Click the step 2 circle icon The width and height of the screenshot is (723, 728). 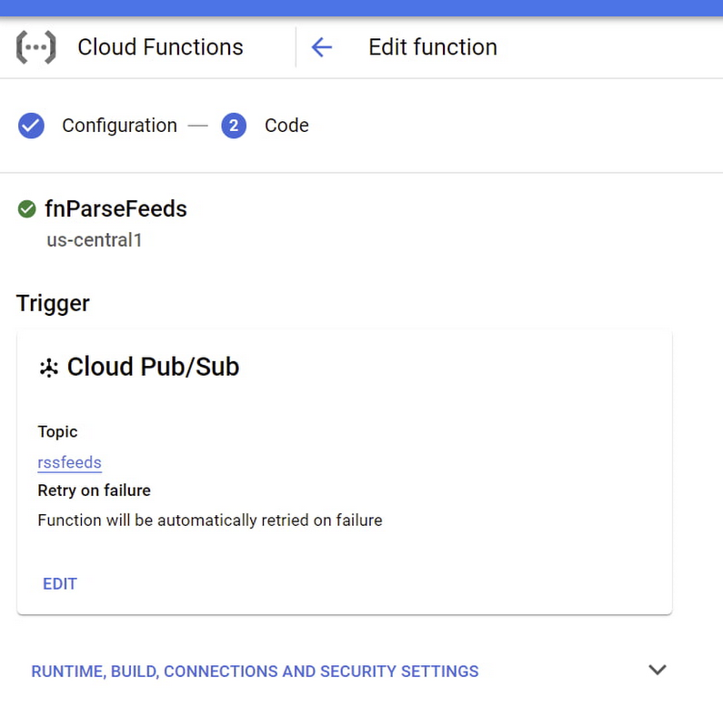tap(234, 126)
